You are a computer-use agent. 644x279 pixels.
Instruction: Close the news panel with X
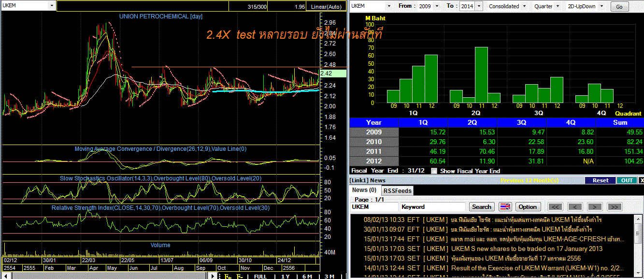tap(641, 180)
